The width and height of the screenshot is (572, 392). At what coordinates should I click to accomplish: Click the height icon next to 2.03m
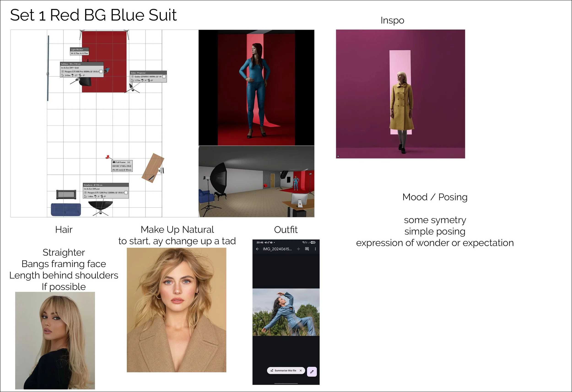click(x=62, y=75)
